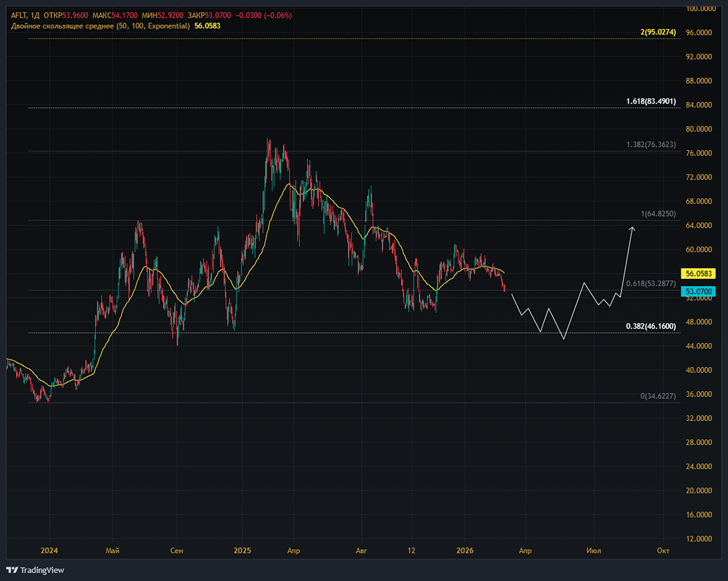Click the 96.0000 price axis label
Viewport: 728px width, 581px height.
tap(699, 33)
